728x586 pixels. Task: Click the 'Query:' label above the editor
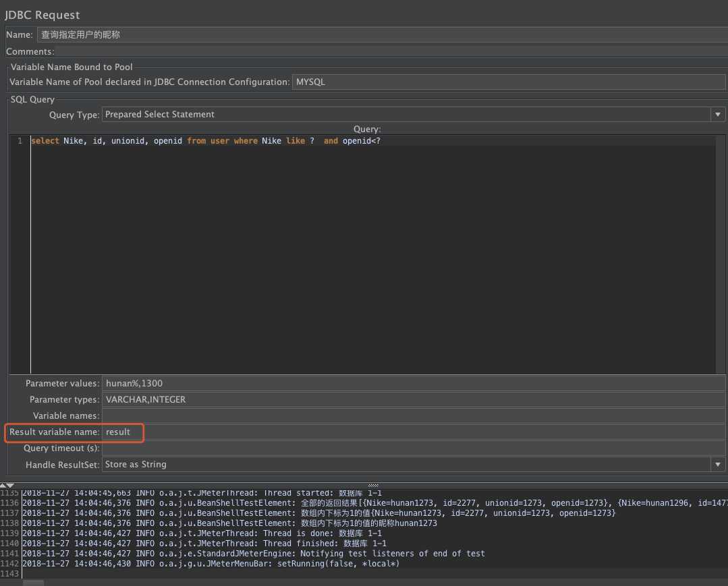click(x=367, y=129)
